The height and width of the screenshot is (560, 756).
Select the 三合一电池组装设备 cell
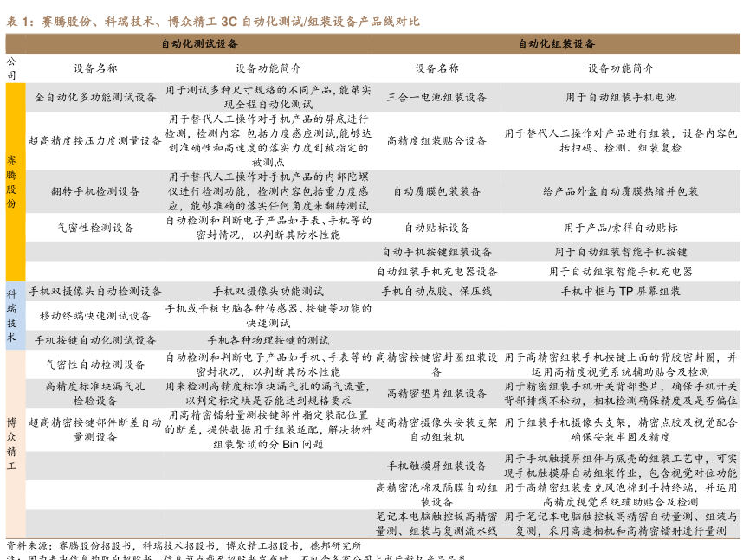tap(436, 97)
